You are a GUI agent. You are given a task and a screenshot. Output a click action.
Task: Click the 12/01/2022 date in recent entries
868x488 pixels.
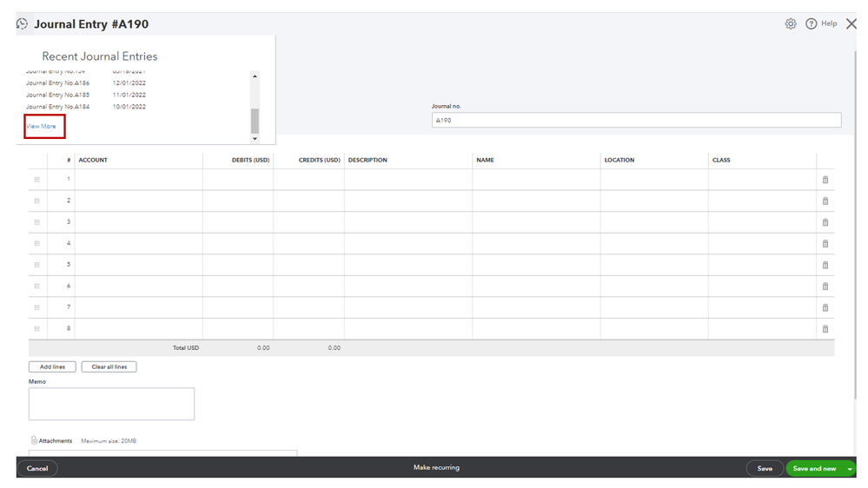click(129, 83)
